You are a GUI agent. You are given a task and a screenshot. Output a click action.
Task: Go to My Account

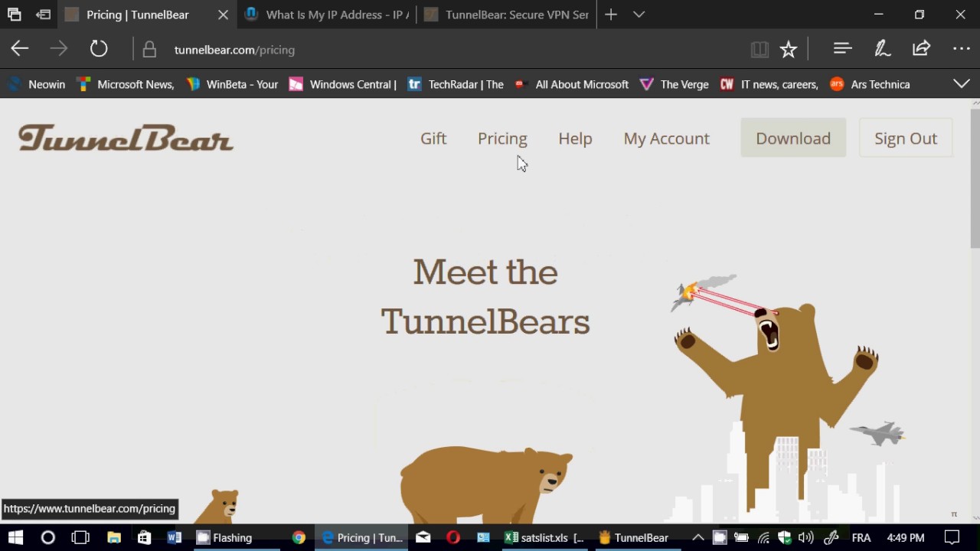[x=666, y=139]
